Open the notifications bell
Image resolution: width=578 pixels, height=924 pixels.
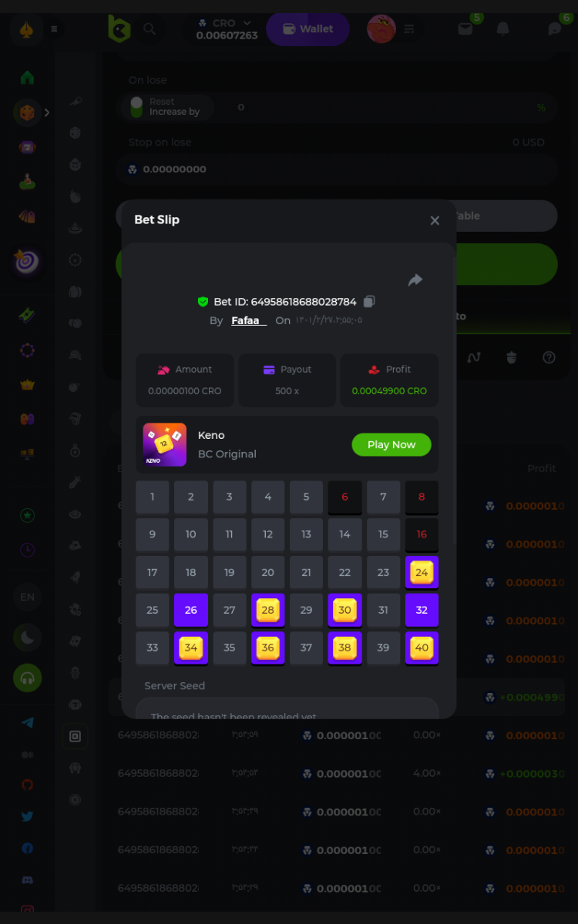coord(502,29)
